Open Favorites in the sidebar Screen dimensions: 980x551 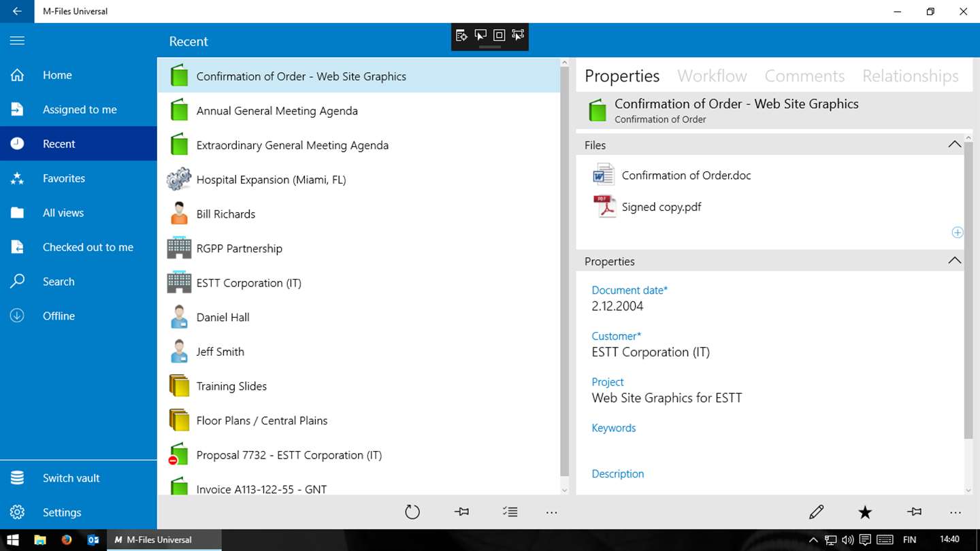(x=78, y=178)
